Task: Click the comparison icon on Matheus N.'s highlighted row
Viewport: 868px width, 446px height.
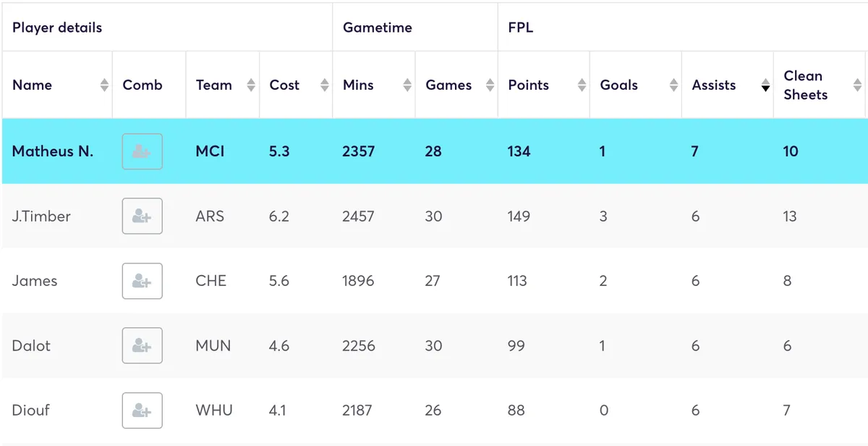Action: tap(142, 151)
